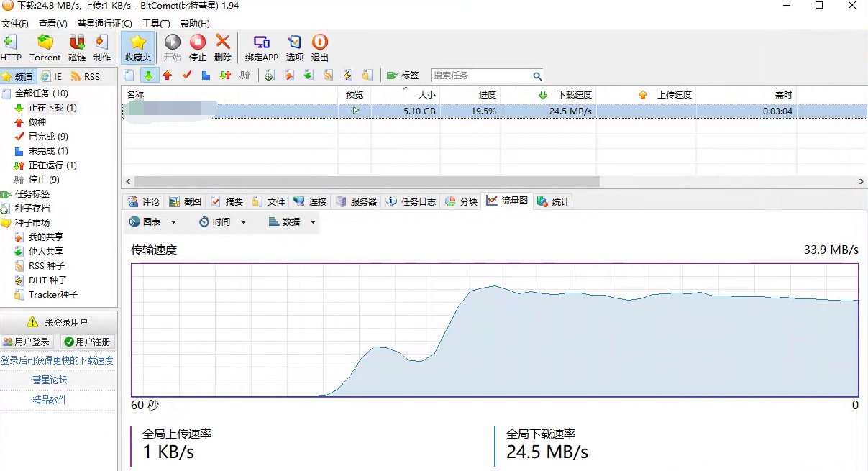Viewport: 868px width, 471px height.
Task: Switch to the 任务日志 tab
Action: click(x=411, y=201)
